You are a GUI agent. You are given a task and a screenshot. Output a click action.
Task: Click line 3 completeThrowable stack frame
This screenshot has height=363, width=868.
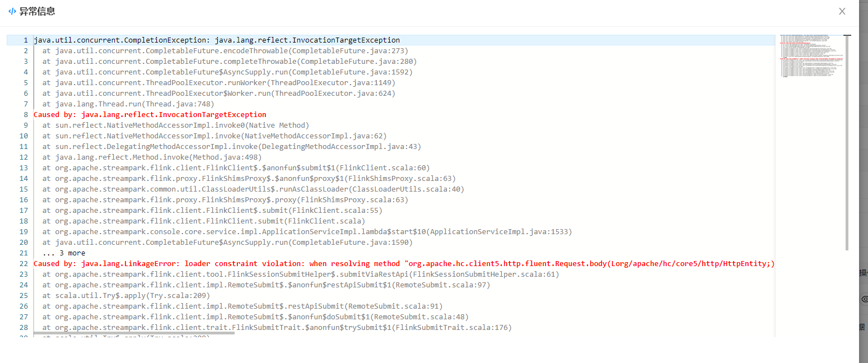230,62
